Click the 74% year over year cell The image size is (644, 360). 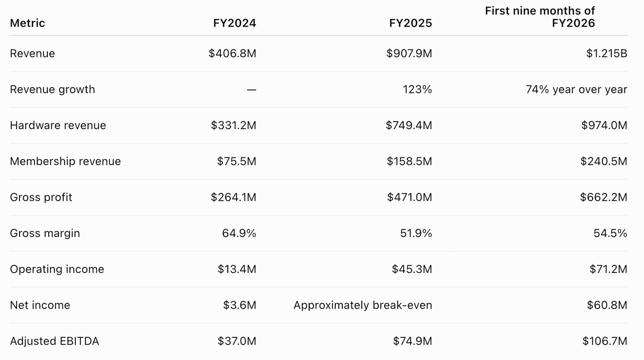[x=576, y=89]
